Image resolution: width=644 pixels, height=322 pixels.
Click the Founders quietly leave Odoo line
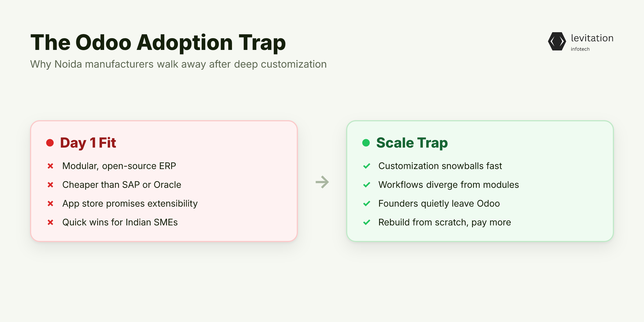tap(439, 204)
